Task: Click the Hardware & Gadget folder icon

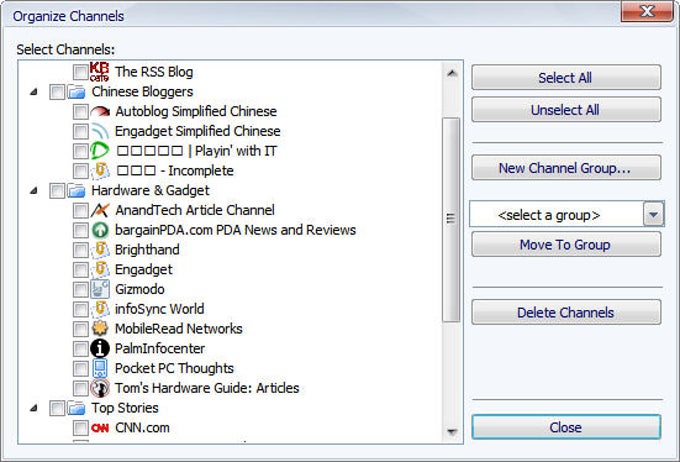Action: coord(77,190)
